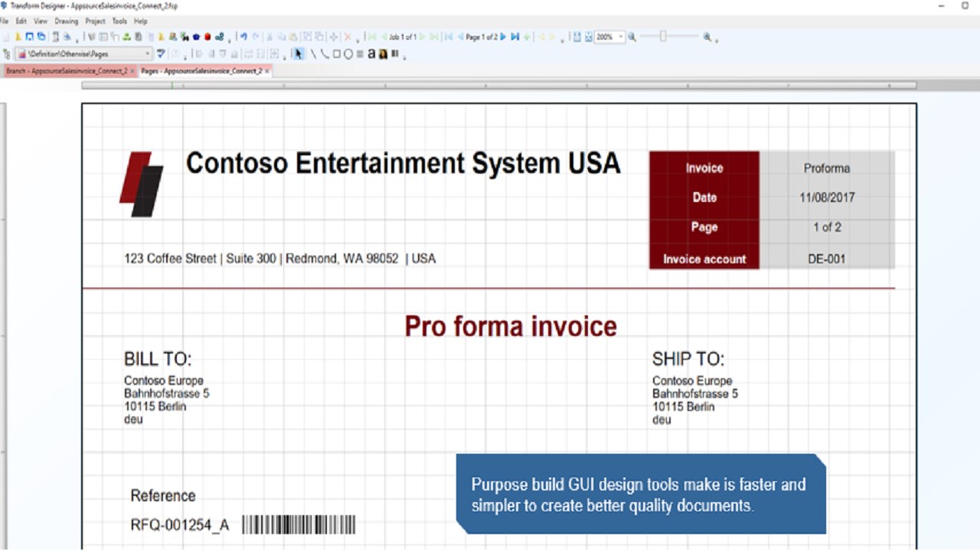Image resolution: width=980 pixels, height=551 pixels.
Task: Click the red X delete icon
Action: (x=348, y=37)
